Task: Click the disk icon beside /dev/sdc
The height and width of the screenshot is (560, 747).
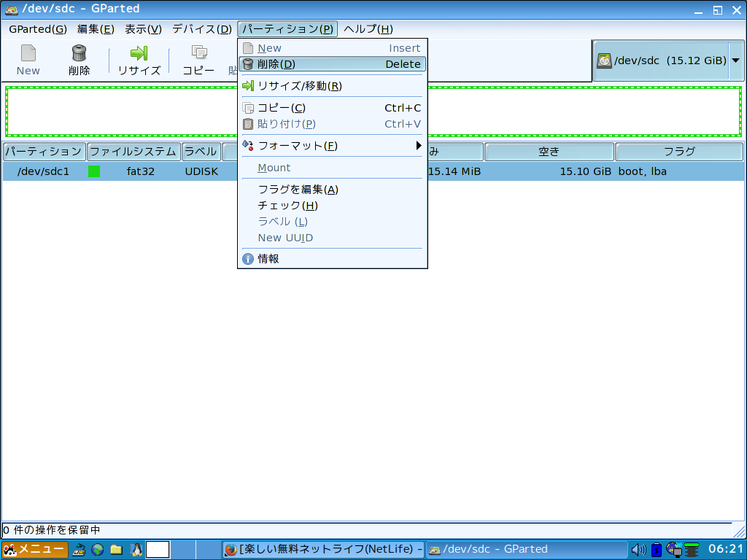Action: point(604,61)
